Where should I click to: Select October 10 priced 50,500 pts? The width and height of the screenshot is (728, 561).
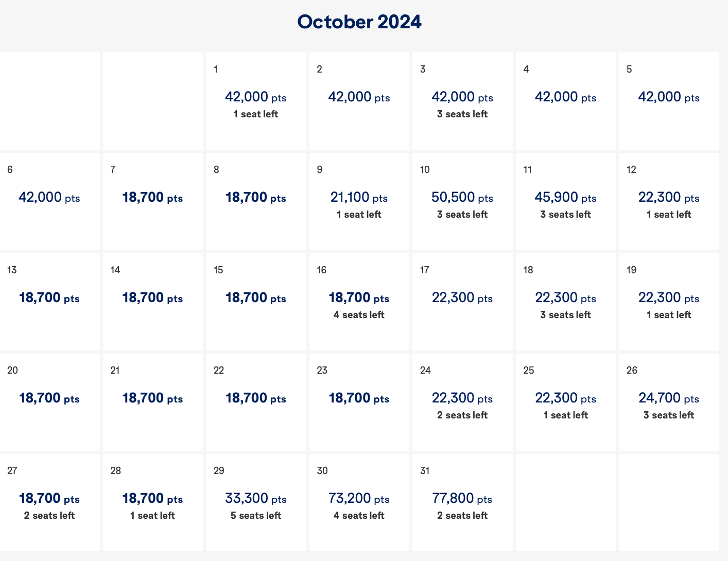tap(462, 201)
